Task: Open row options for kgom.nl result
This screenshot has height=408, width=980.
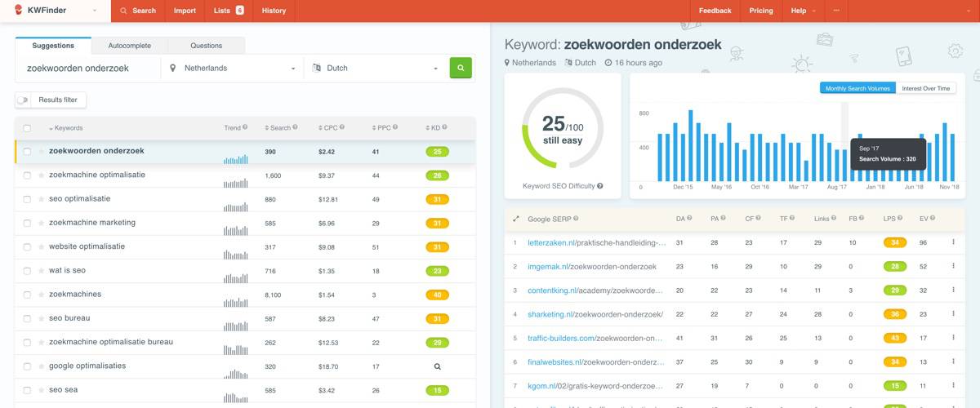Action: [x=953, y=385]
